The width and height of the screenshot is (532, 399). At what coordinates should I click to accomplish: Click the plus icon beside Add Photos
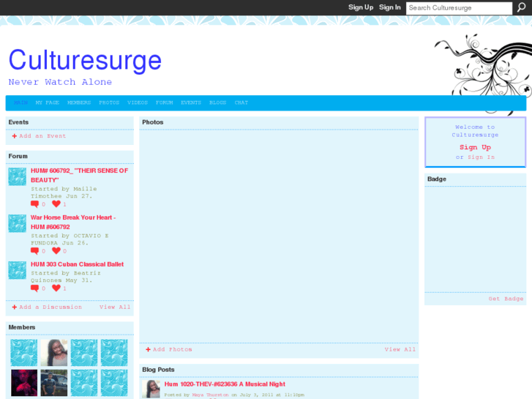pos(149,349)
